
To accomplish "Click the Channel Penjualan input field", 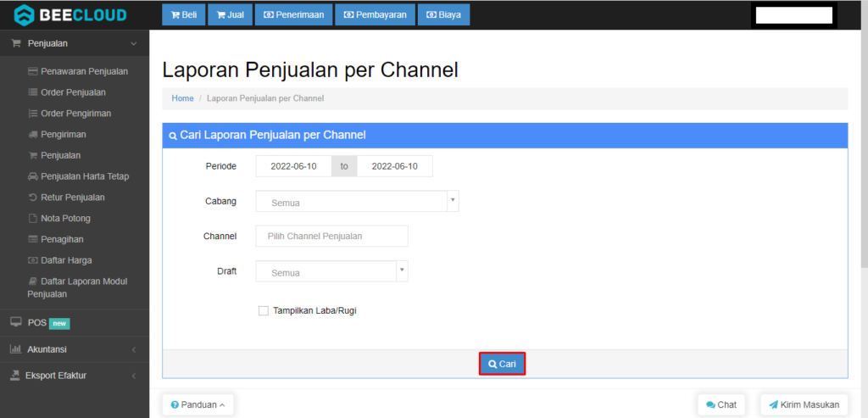I will [331, 236].
